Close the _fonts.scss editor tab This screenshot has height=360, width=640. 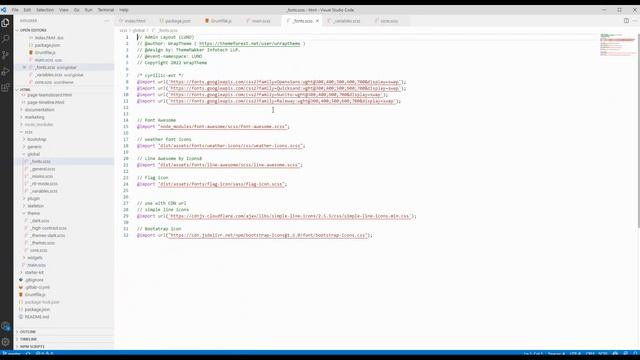[x=317, y=21]
